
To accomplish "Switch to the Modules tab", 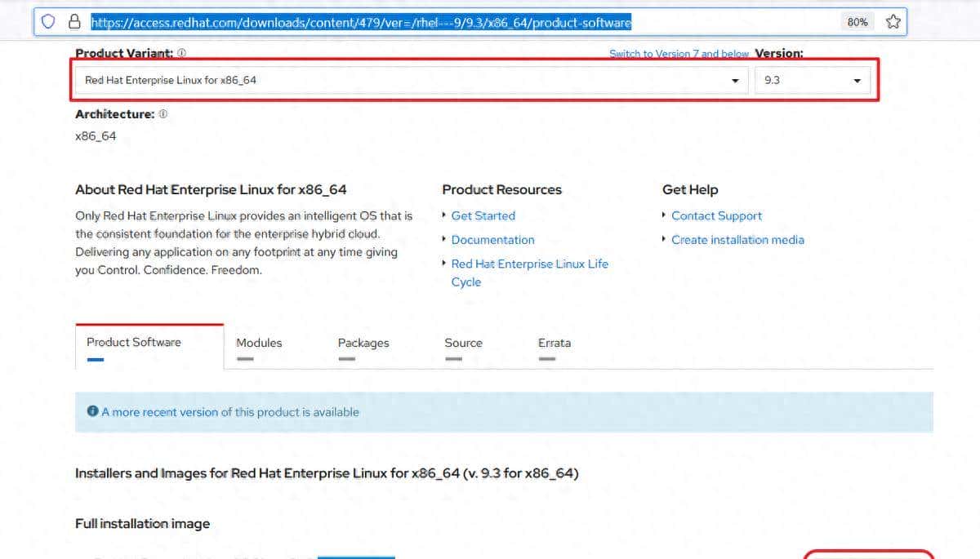I will [259, 343].
